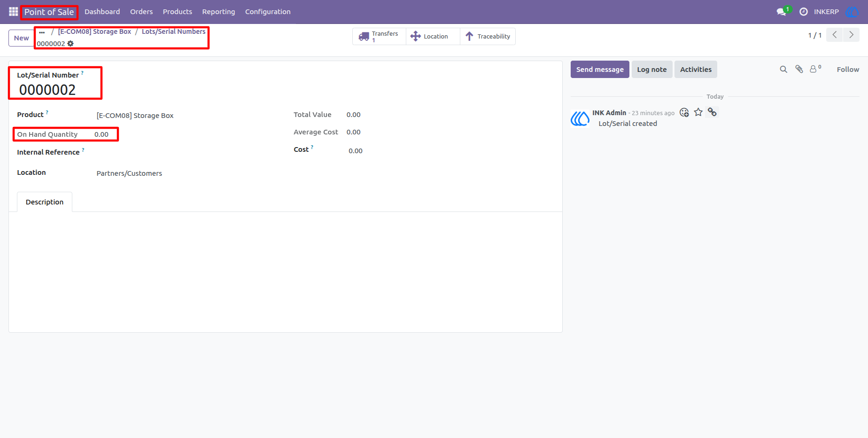
Task: Search messages in the chatter
Action: [783, 70]
